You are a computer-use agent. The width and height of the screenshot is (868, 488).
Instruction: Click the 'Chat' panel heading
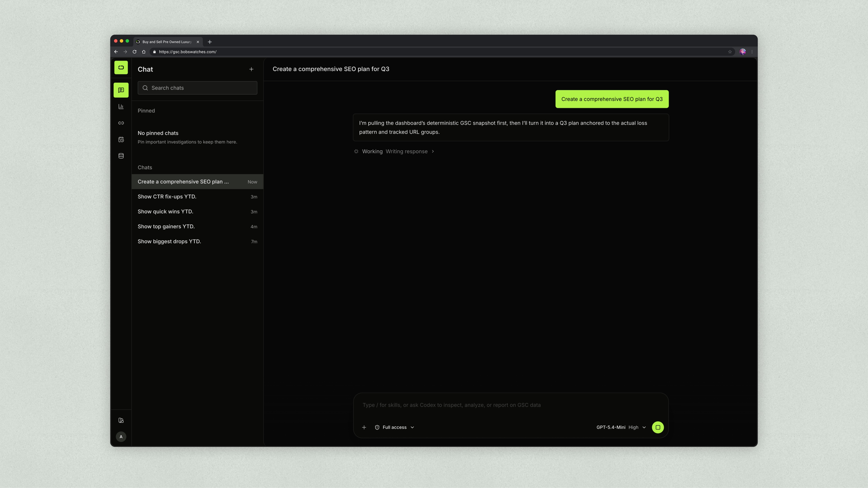(x=145, y=69)
